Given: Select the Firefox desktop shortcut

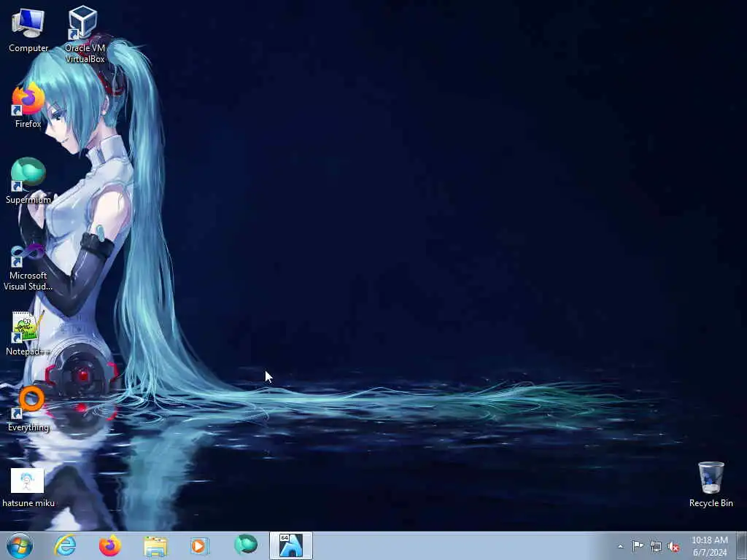Looking at the screenshot, I should [28, 106].
